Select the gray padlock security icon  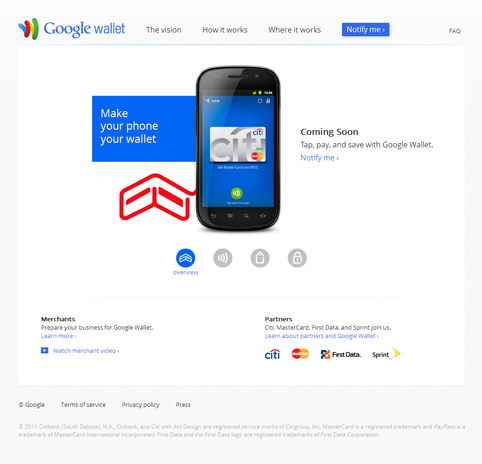297,258
